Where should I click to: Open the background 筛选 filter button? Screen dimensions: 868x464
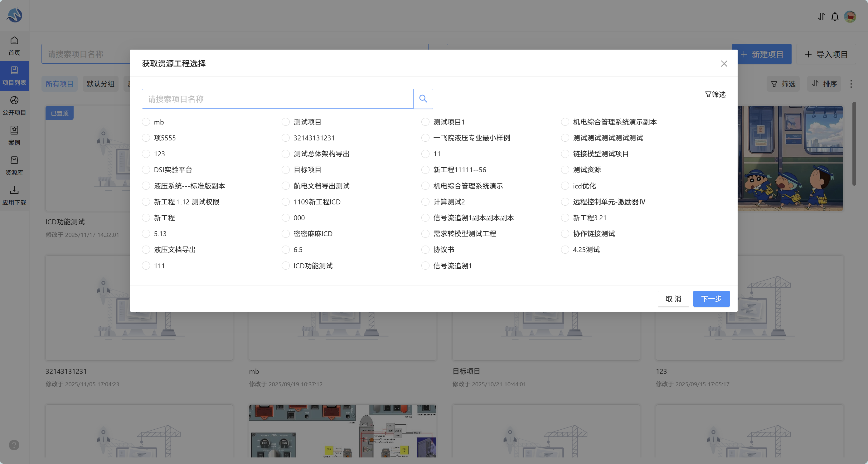coord(783,84)
